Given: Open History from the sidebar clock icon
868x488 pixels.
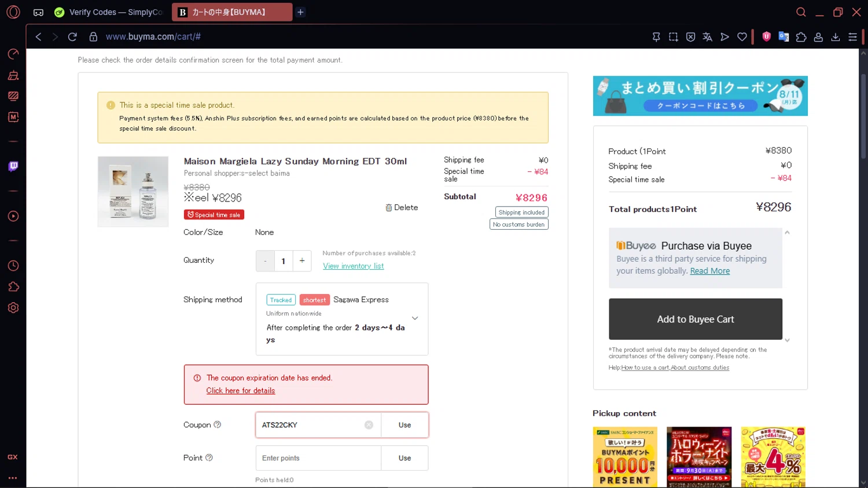Looking at the screenshot, I should [x=13, y=266].
